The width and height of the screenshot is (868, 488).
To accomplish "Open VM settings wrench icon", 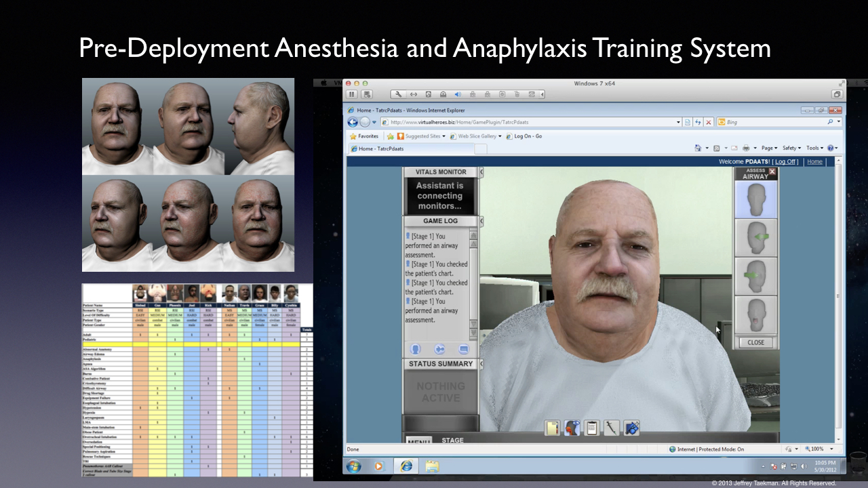I will click(399, 94).
